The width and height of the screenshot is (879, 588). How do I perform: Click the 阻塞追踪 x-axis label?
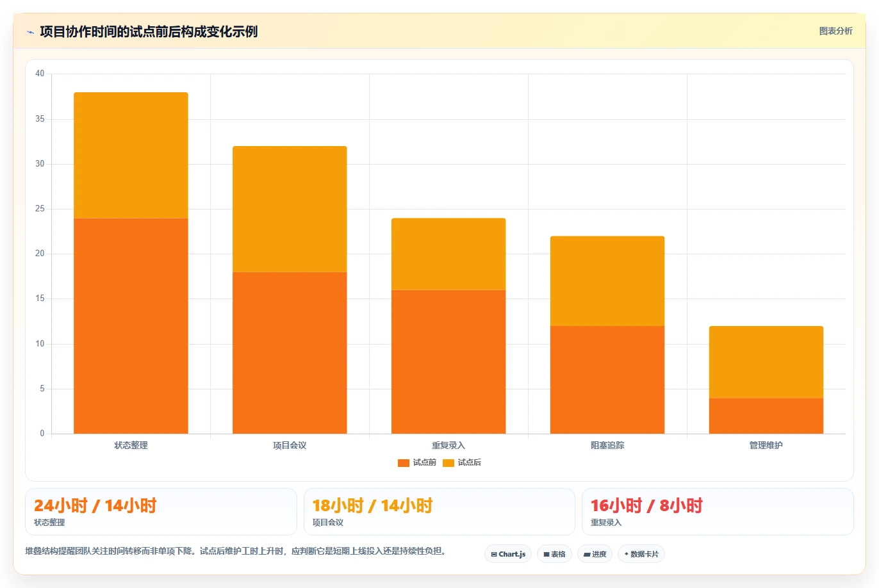click(x=607, y=445)
